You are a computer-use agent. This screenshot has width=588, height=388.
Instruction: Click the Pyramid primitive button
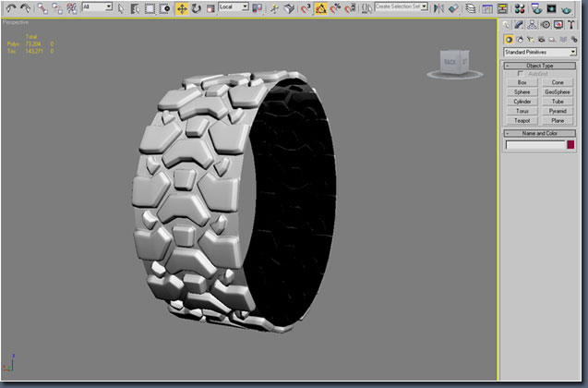point(558,111)
